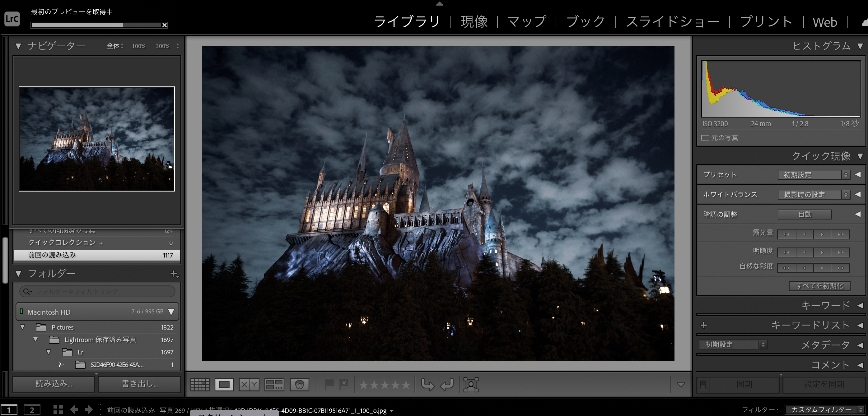Flag photo as rejected
Viewport: 868px width, 416px height.
click(344, 384)
